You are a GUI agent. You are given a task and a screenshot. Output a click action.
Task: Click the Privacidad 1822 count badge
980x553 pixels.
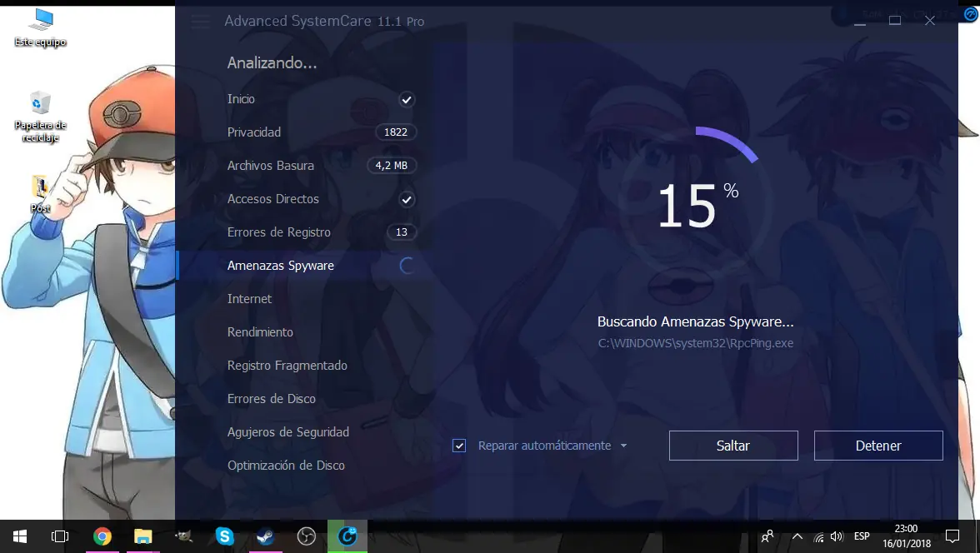pyautogui.click(x=395, y=132)
